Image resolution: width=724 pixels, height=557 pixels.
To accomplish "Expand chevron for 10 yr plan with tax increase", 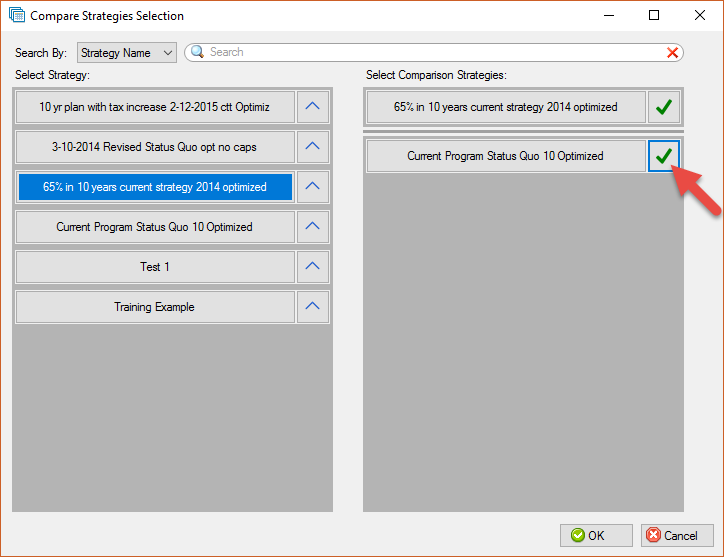I will click(x=313, y=107).
